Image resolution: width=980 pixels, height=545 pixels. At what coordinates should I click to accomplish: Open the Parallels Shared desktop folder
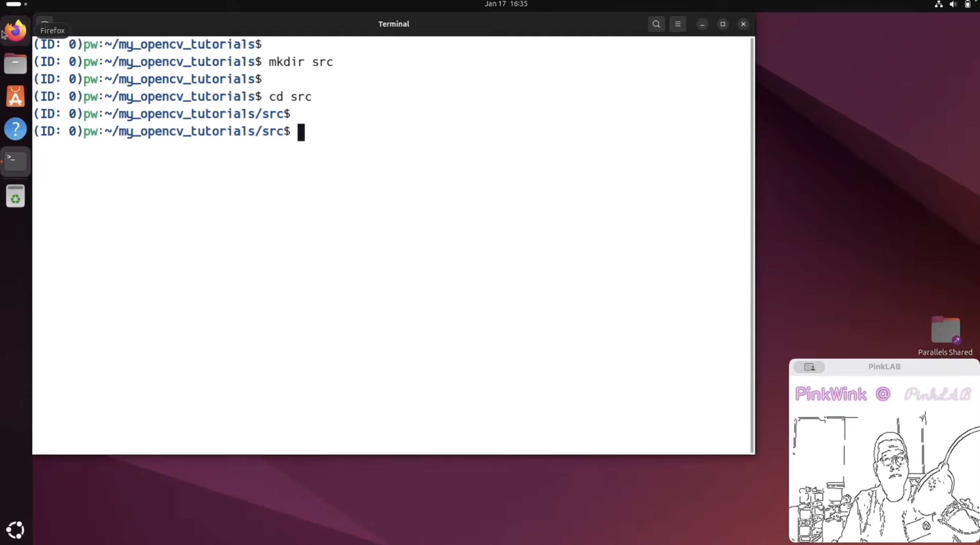coord(945,330)
